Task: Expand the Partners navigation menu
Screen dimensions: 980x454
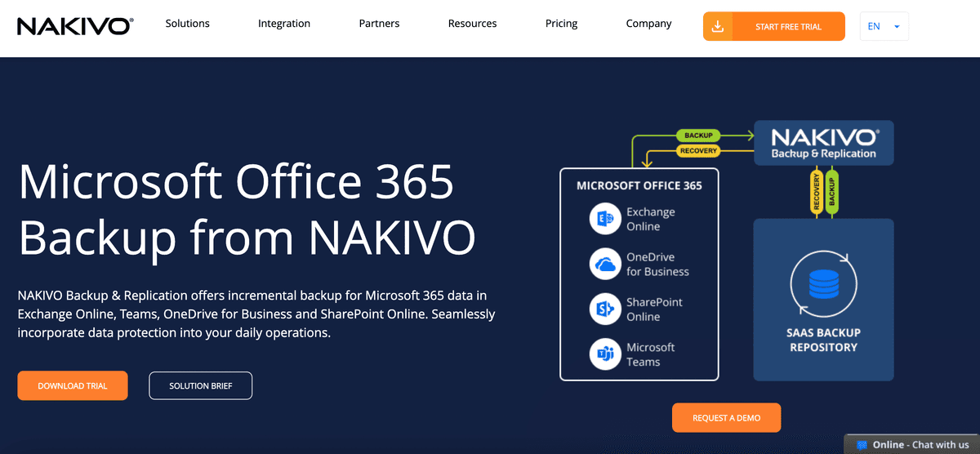Action: coord(379,24)
